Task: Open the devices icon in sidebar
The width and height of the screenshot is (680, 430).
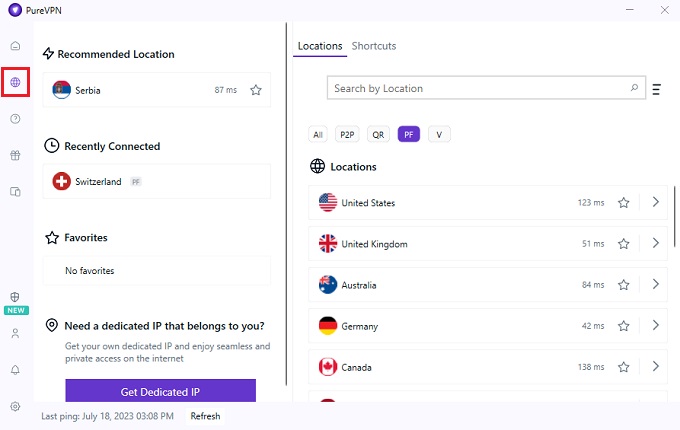Action: [15, 192]
